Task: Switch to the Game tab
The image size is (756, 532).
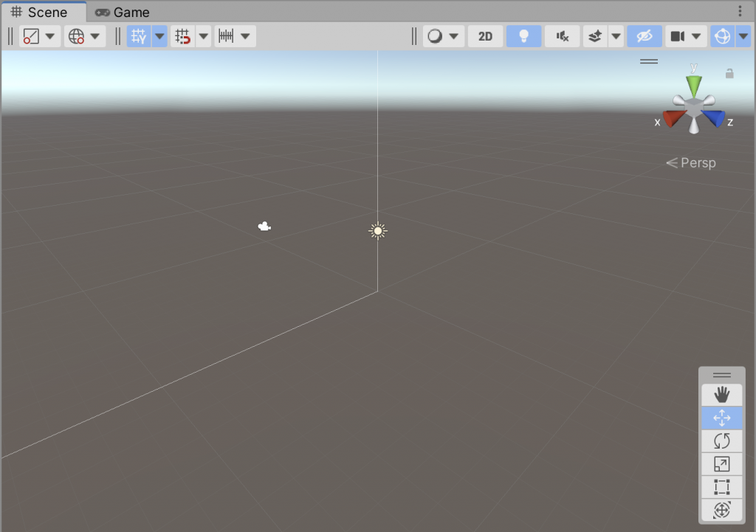Action: (x=123, y=13)
